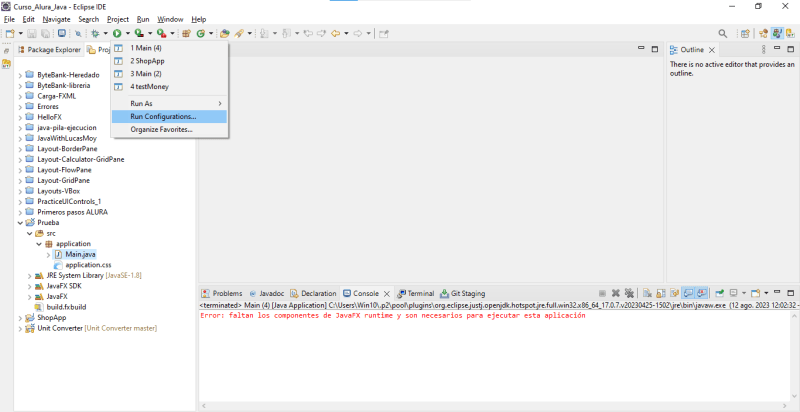Launch 2 ShopApp from the run history
The height and width of the screenshot is (412, 800).
point(169,61)
